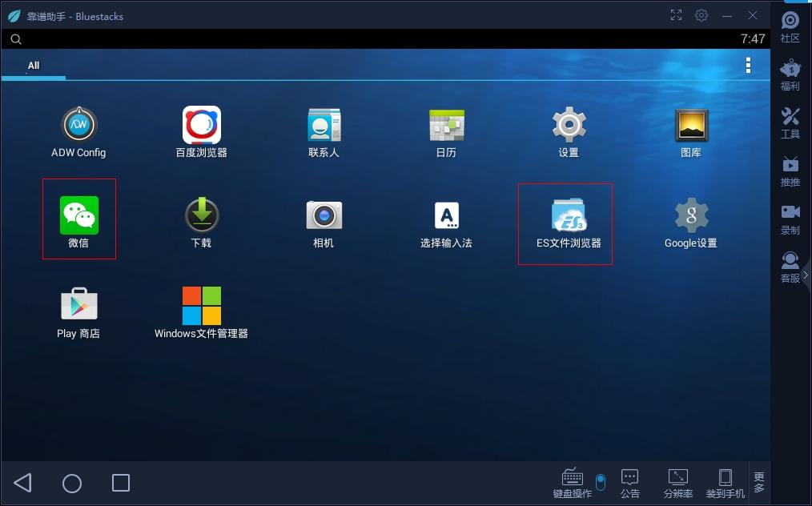Tap the Android back button
Viewport: 812px width, 506px height.
(22, 483)
